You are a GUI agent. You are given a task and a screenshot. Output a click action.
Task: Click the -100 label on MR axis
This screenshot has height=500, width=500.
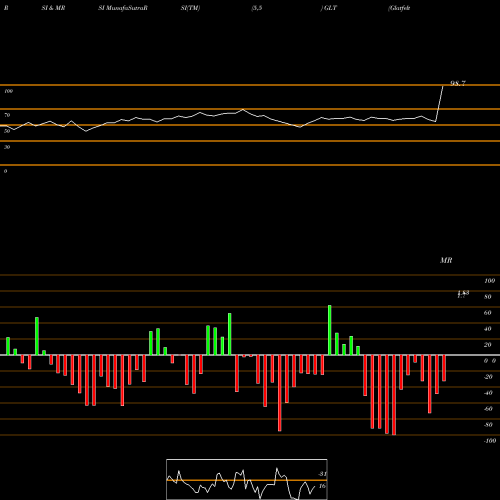(x=490, y=441)
